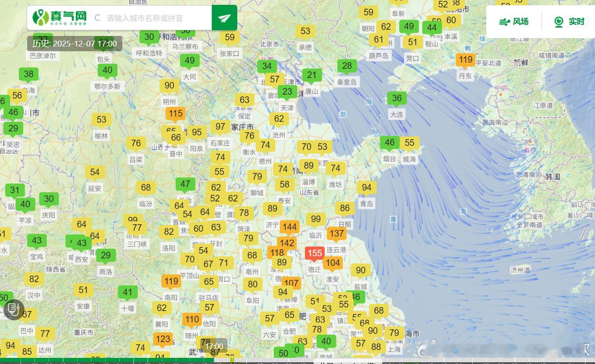Open the 天津 marker showing 23
The width and height of the screenshot is (595, 364).
point(287,92)
